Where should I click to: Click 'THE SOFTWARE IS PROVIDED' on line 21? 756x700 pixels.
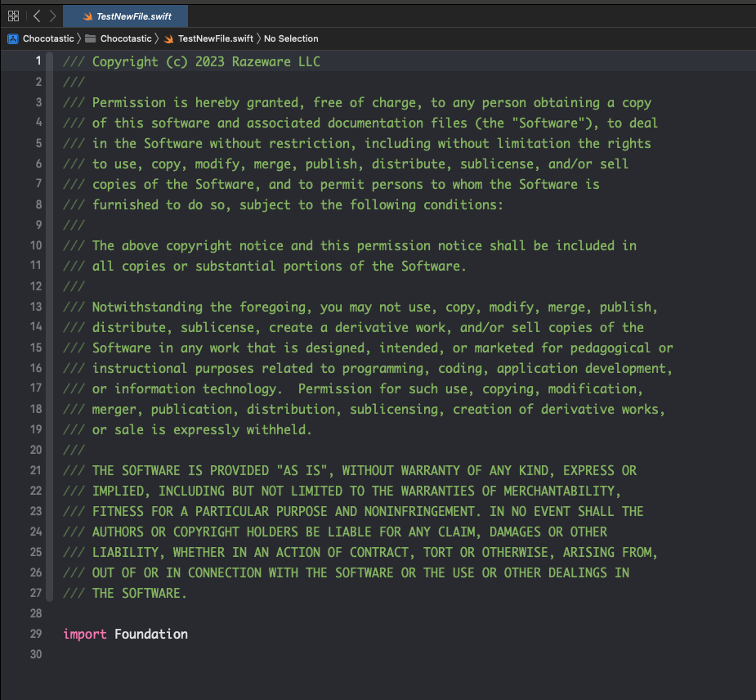pyautogui.click(x=181, y=470)
